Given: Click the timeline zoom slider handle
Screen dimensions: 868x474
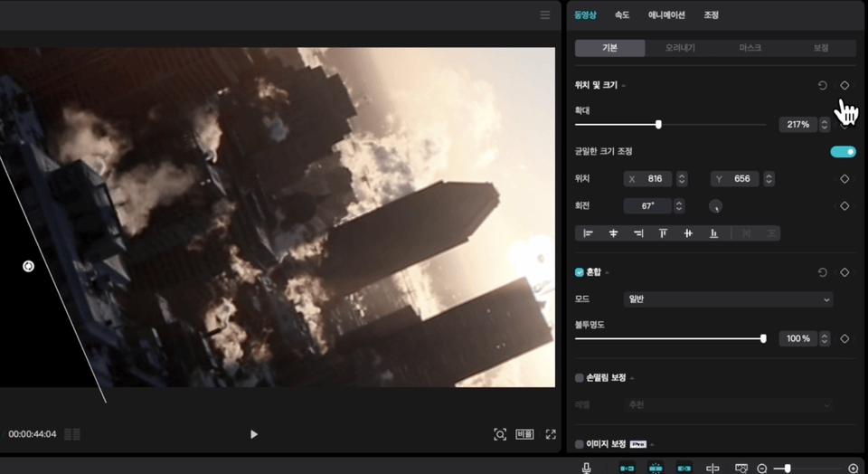Looking at the screenshot, I should (788, 469).
